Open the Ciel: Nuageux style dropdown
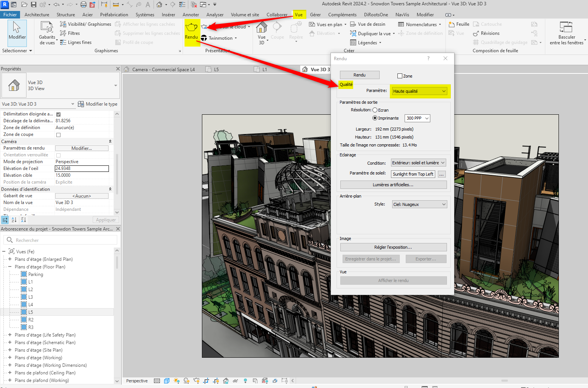 (419, 204)
